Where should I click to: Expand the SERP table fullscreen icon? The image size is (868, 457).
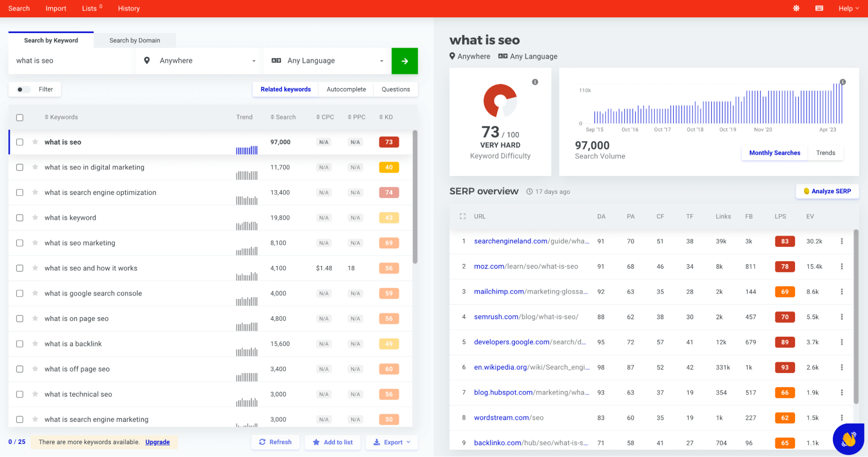click(462, 216)
